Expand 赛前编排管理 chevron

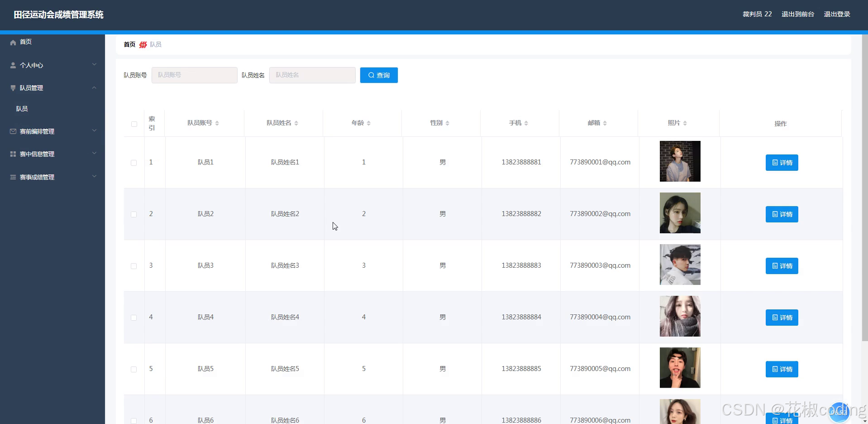[x=94, y=130]
